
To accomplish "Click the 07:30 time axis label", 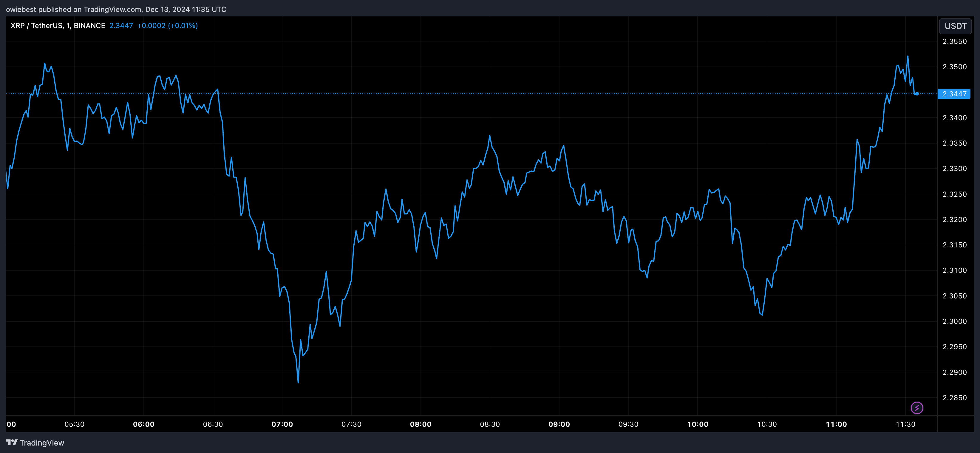I will click(351, 424).
